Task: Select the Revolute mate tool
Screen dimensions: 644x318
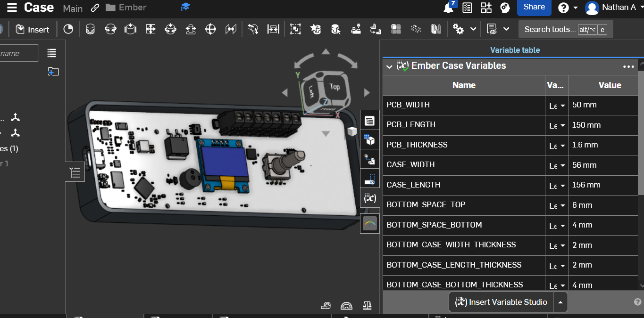Action: [110, 29]
